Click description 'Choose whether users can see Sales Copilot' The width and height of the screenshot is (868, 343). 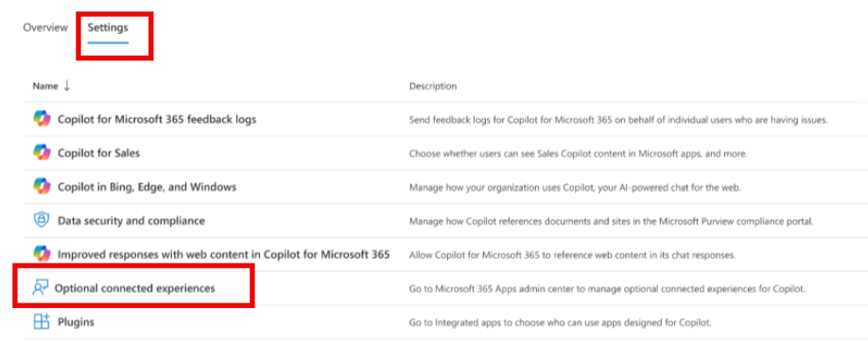(579, 154)
